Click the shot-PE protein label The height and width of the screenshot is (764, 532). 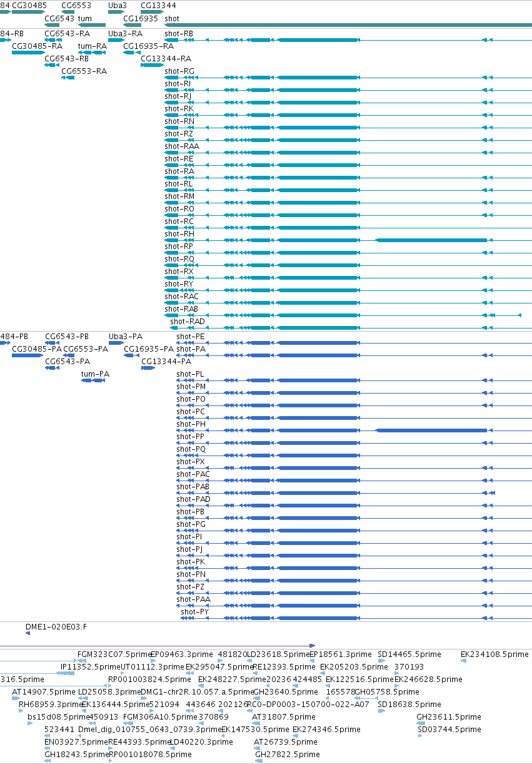click(x=191, y=337)
